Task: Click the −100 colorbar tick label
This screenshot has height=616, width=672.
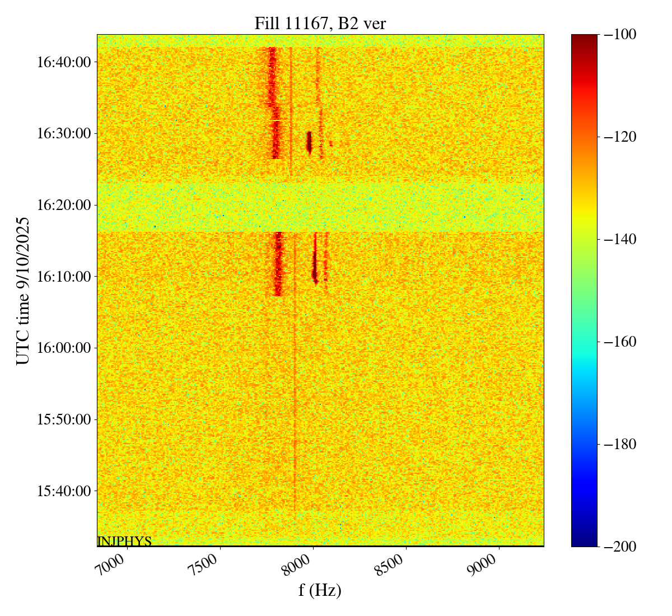Action: pyautogui.click(x=620, y=35)
